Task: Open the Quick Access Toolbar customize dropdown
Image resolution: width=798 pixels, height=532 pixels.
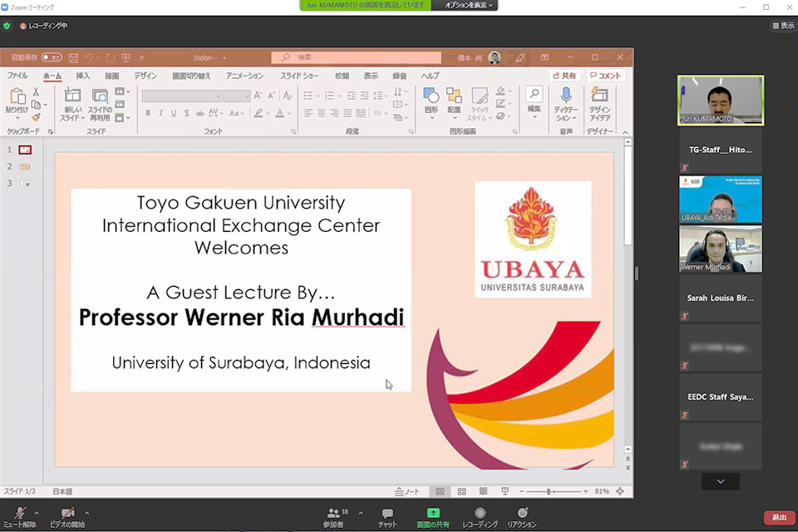Action: point(142,57)
